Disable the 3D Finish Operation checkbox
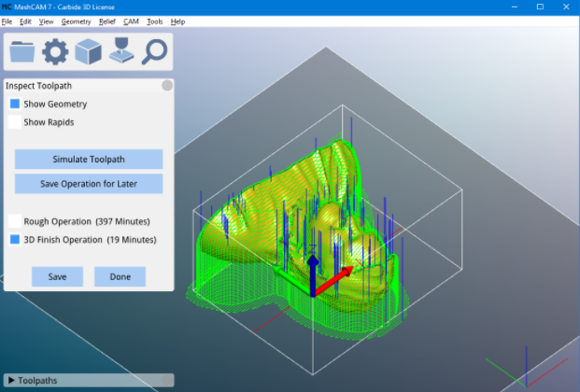 coord(15,239)
